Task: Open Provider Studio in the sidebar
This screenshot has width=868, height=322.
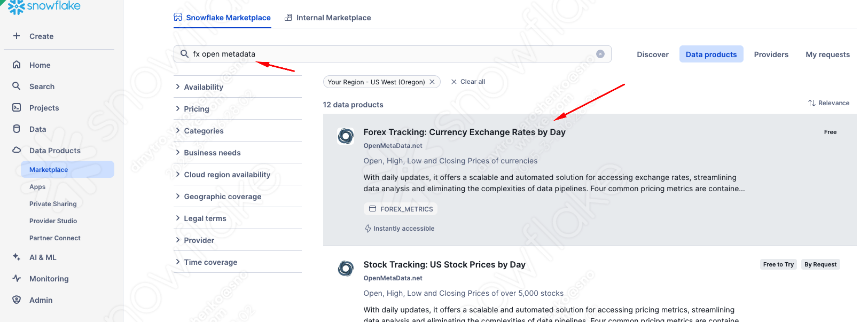Action: pyautogui.click(x=53, y=221)
